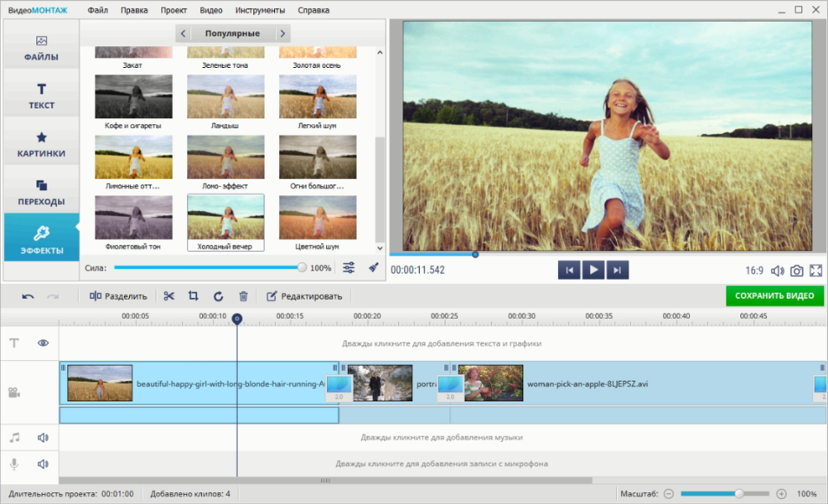Delete clip using trash bin icon
828x504 pixels.
243,296
